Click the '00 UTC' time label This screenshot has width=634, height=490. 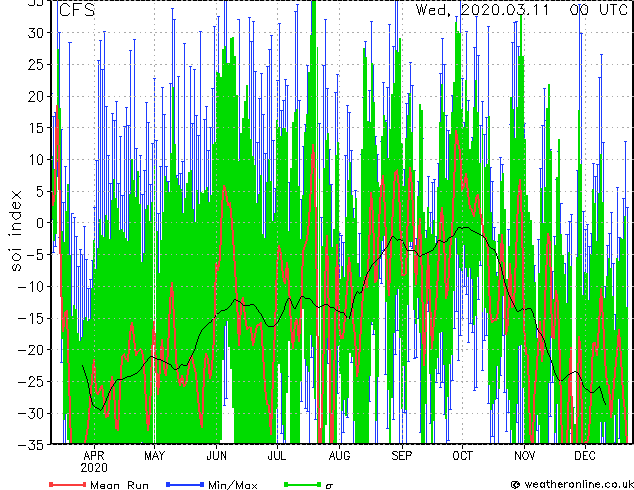pyautogui.click(x=598, y=10)
